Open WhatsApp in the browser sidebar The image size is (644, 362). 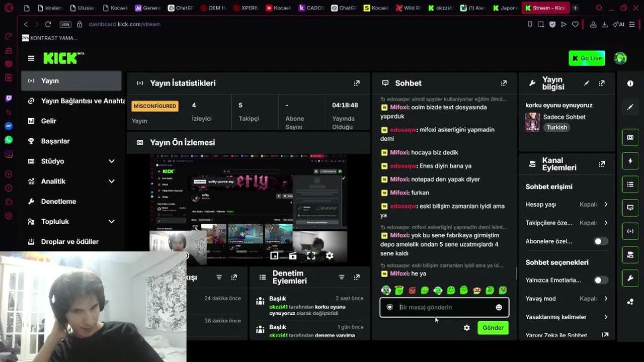point(9,140)
